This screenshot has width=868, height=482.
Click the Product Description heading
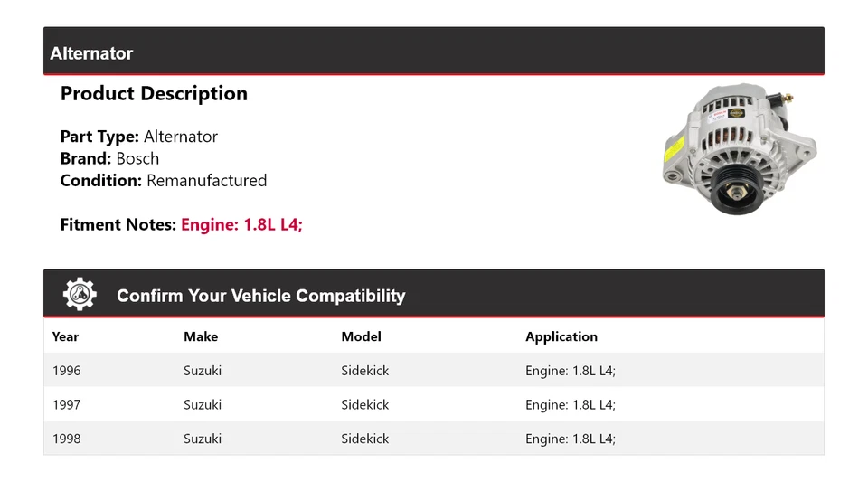click(x=154, y=94)
